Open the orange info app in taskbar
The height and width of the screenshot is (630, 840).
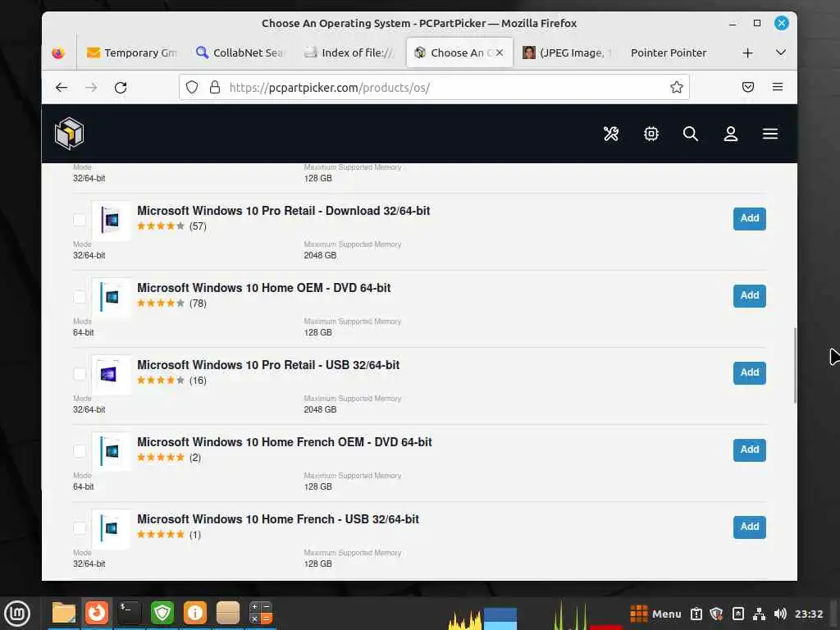(x=195, y=612)
